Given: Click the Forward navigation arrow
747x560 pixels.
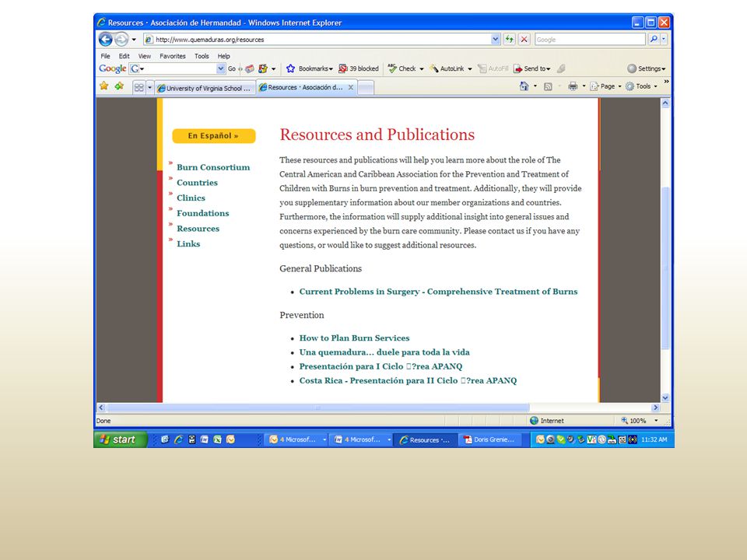Looking at the screenshot, I should click(x=121, y=39).
